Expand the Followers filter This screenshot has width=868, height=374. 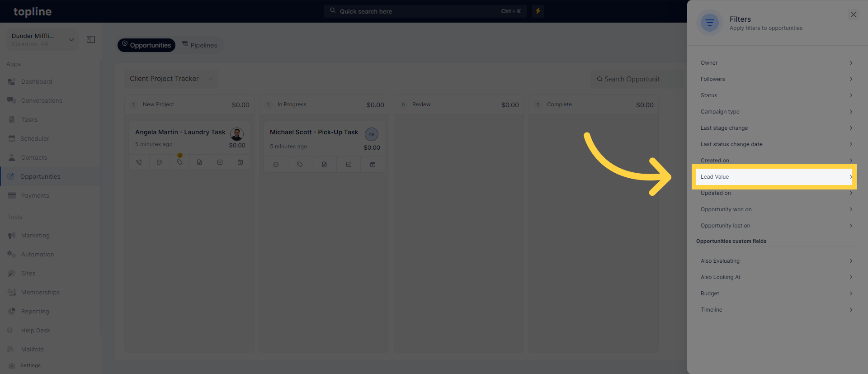click(776, 79)
